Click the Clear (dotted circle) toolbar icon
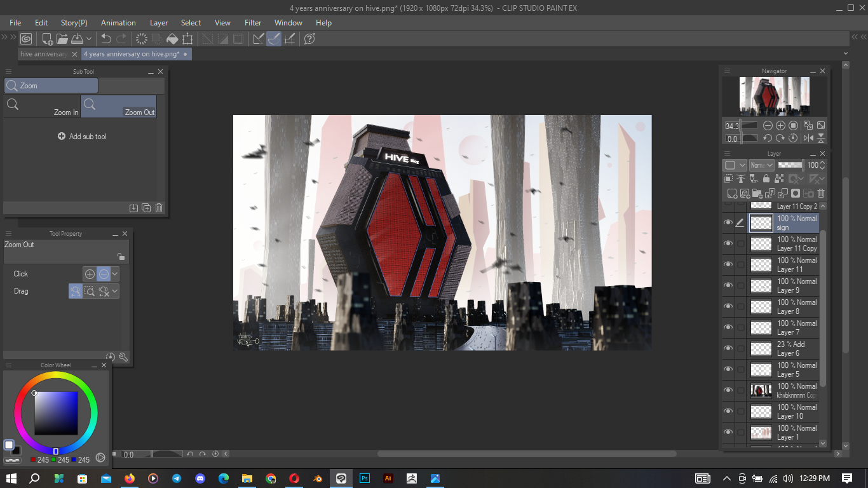The height and width of the screenshot is (488, 868). pyautogui.click(x=142, y=39)
